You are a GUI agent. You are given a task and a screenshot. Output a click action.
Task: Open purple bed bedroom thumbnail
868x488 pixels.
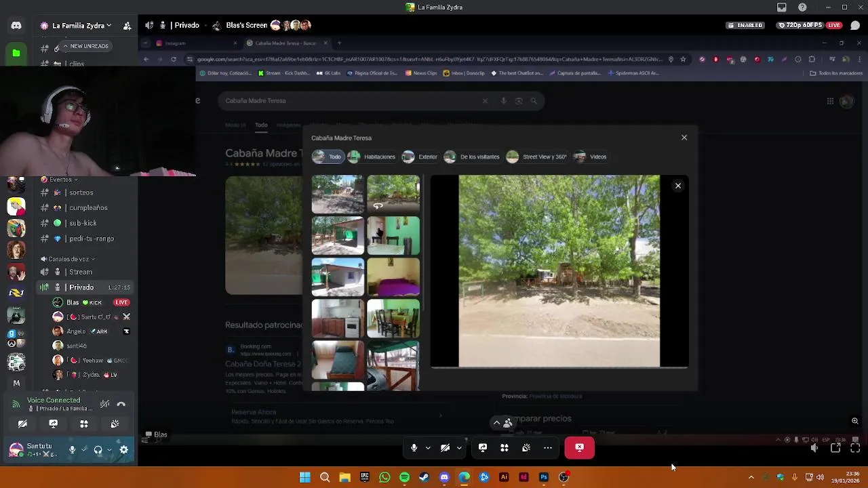[x=393, y=277]
